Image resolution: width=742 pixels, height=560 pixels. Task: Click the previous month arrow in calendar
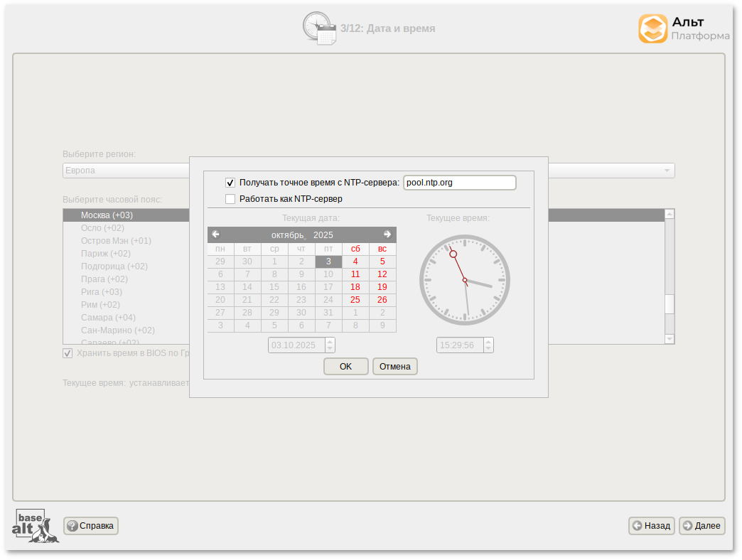point(216,235)
